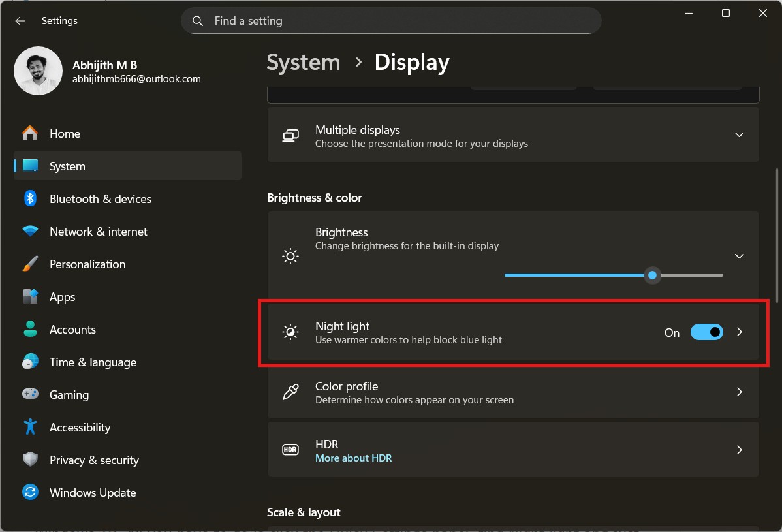Select the HDR badge icon

[x=290, y=449]
